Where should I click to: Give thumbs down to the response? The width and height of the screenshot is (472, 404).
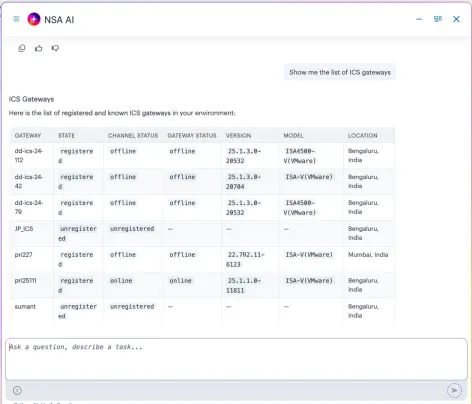pyautogui.click(x=55, y=48)
